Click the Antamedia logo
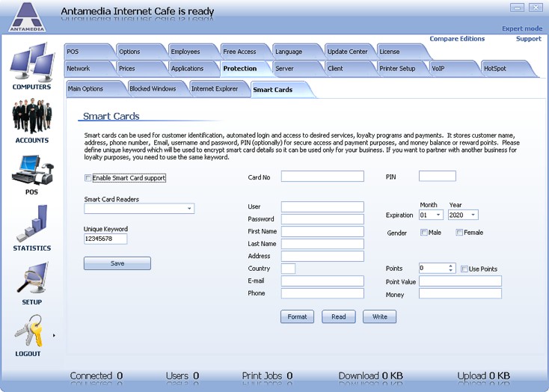 (x=27, y=17)
